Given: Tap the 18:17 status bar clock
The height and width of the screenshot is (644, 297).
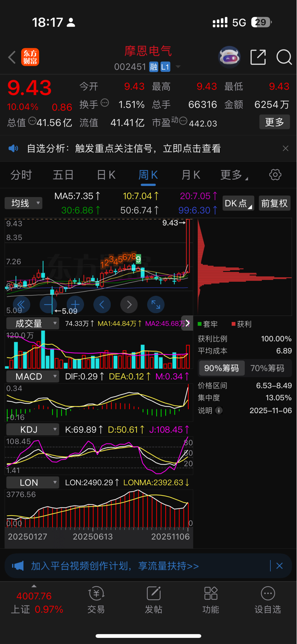Looking at the screenshot, I should pyautogui.click(x=48, y=22).
